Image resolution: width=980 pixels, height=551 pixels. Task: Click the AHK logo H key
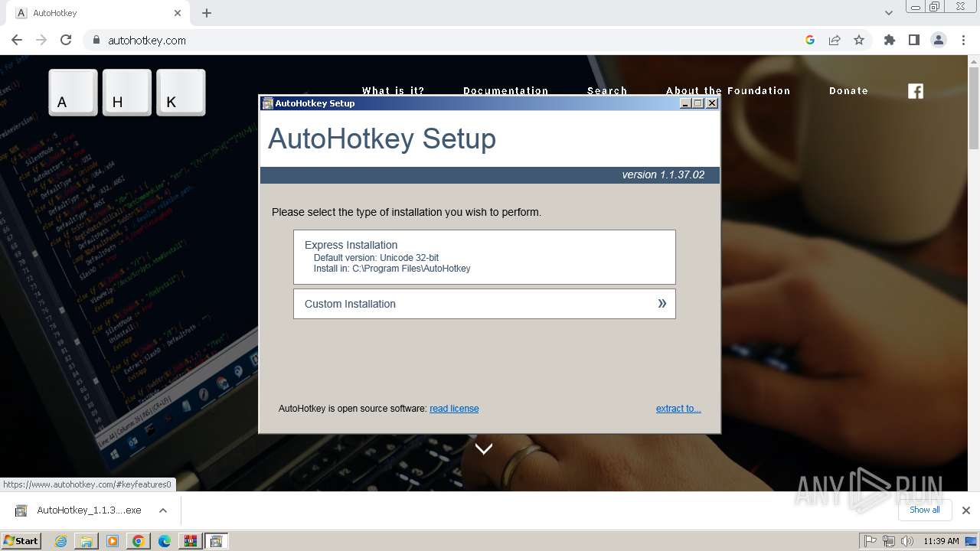tap(127, 93)
